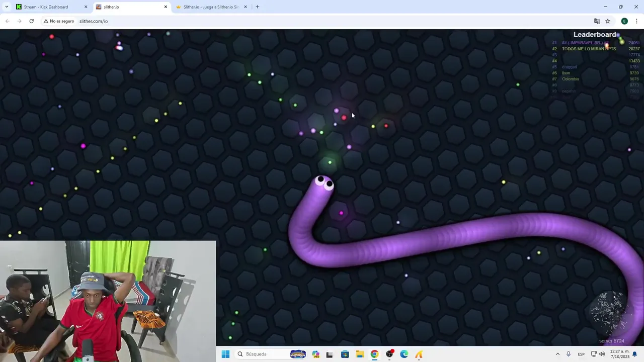The image size is (644, 362).
Task: Open the Copilot taskbar icon
Action: pos(315,354)
